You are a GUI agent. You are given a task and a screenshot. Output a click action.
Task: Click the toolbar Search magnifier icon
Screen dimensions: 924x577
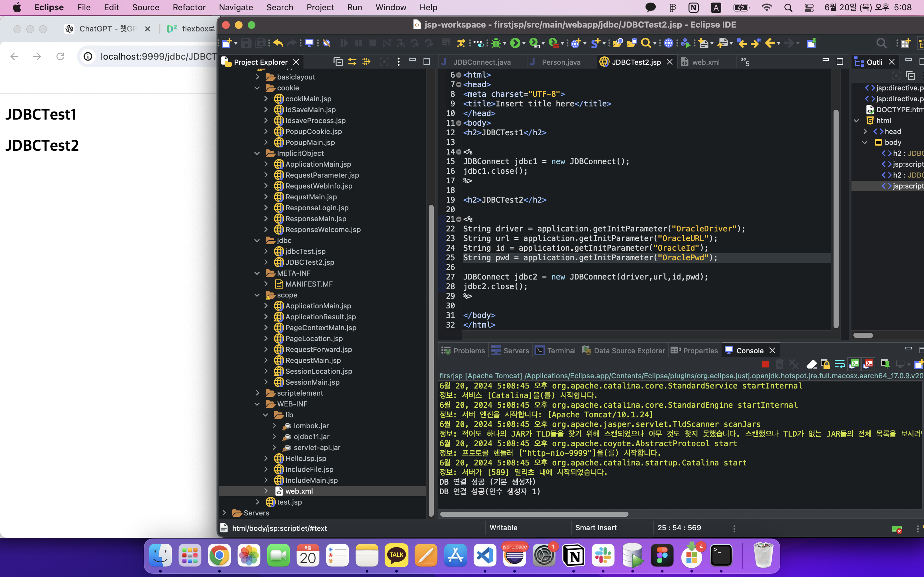pos(646,43)
